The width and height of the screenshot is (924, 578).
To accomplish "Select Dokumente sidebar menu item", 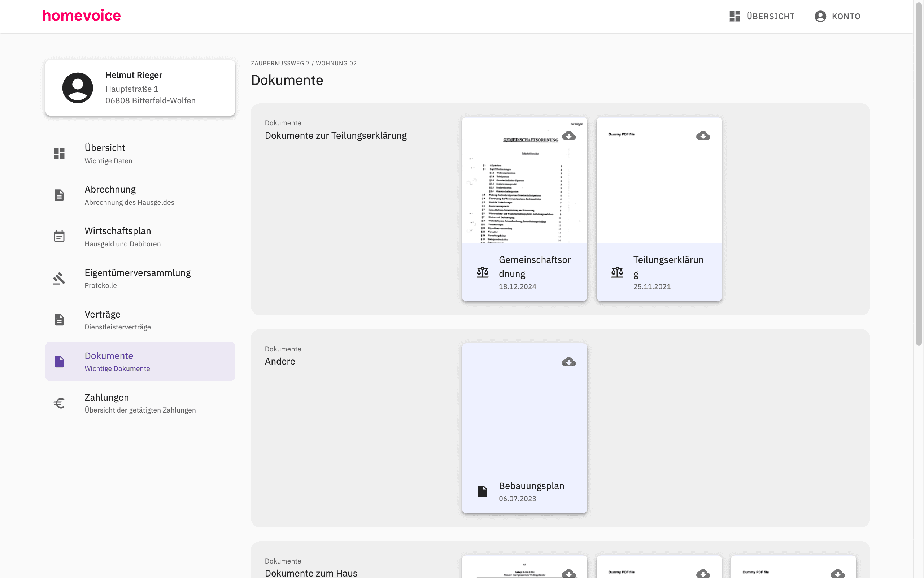I will pos(140,361).
